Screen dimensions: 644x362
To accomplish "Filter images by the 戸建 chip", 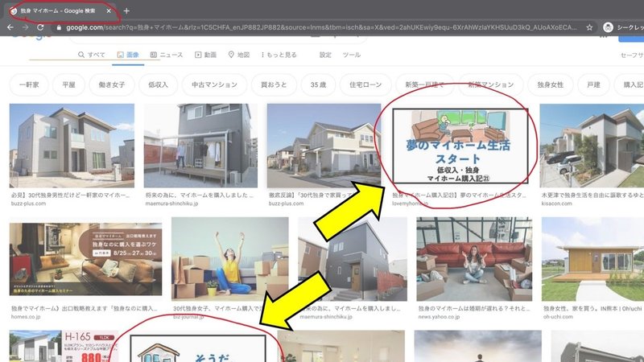I will pyautogui.click(x=593, y=85).
